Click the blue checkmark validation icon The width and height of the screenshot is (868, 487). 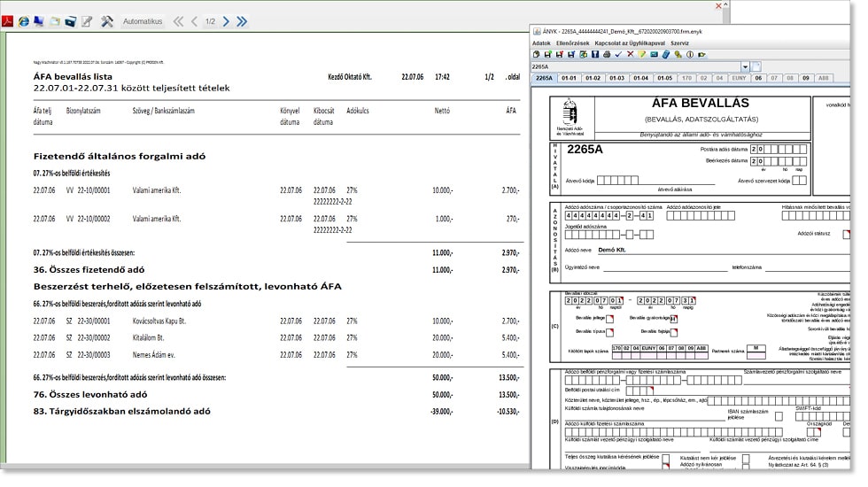pyautogui.click(x=618, y=55)
